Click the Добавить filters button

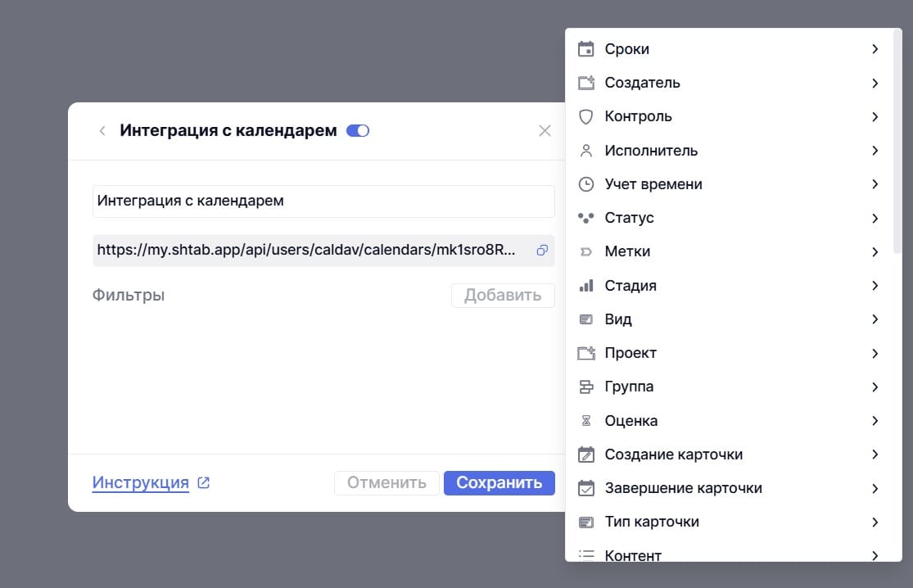(503, 296)
